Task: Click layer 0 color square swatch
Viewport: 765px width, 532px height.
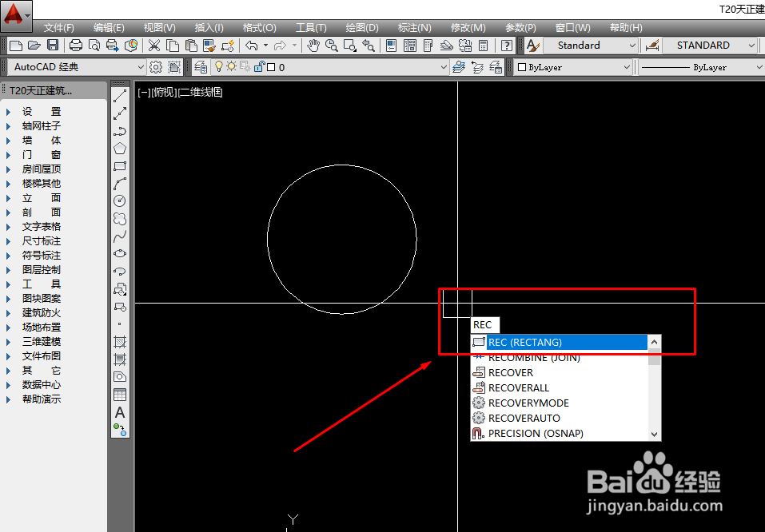Action: 271,67
